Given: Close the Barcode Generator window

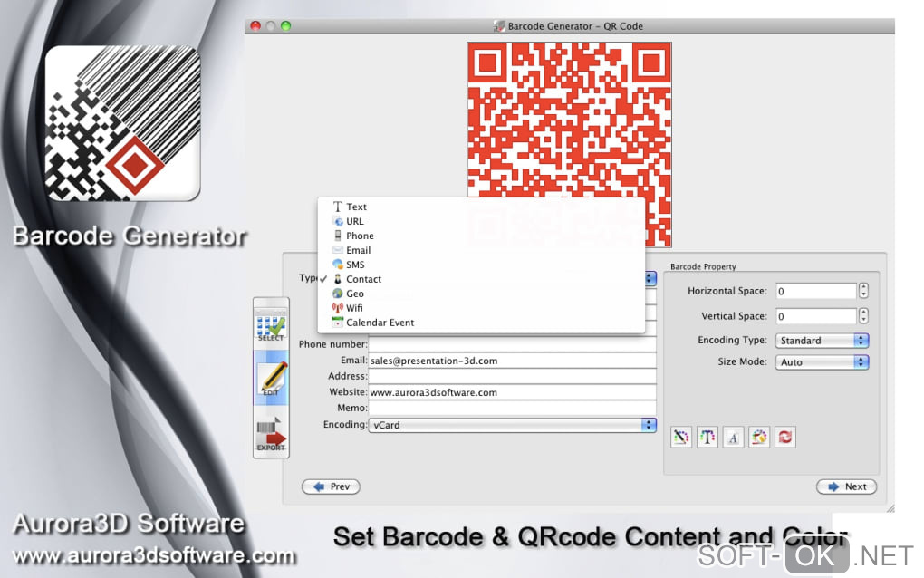Looking at the screenshot, I should tap(255, 26).
